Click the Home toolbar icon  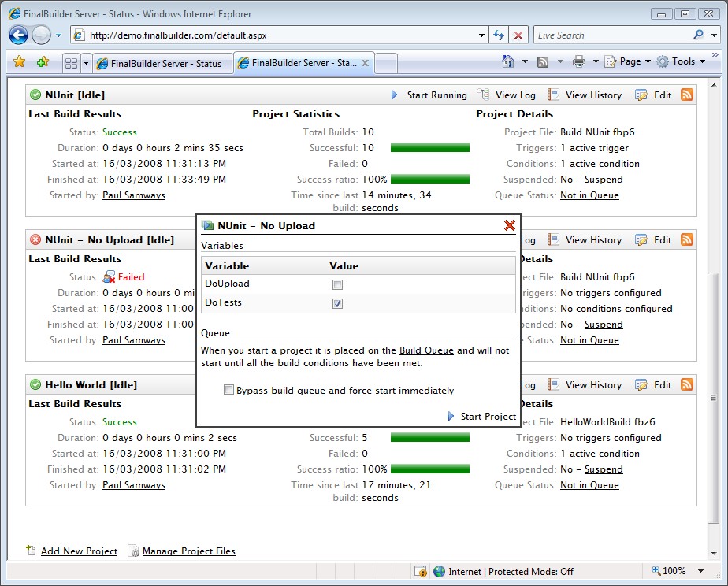[x=508, y=61]
